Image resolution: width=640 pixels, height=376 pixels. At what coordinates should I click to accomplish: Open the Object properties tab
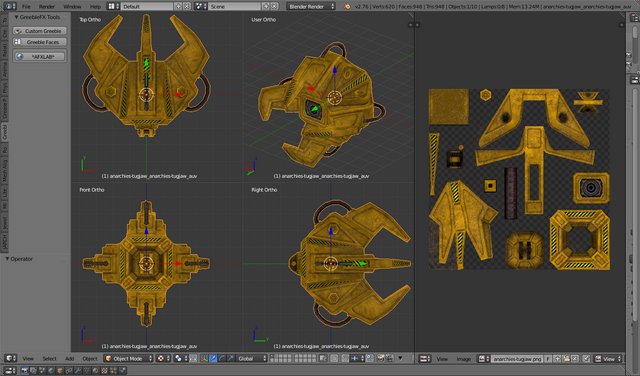point(60,371)
